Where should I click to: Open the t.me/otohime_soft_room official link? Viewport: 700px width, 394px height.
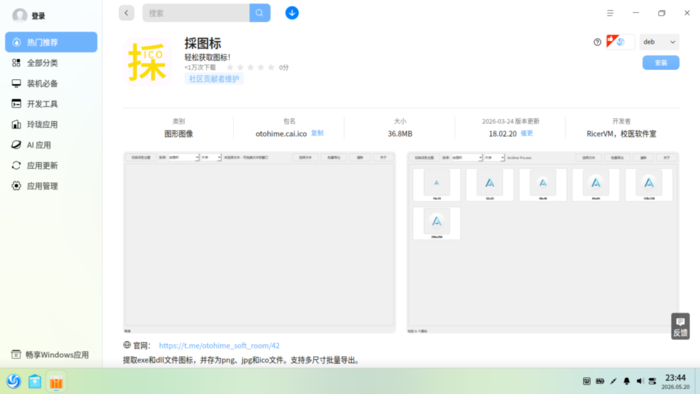[219, 345]
